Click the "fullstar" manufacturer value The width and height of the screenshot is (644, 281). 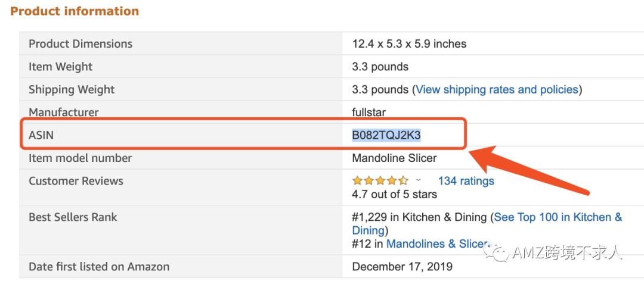point(369,113)
